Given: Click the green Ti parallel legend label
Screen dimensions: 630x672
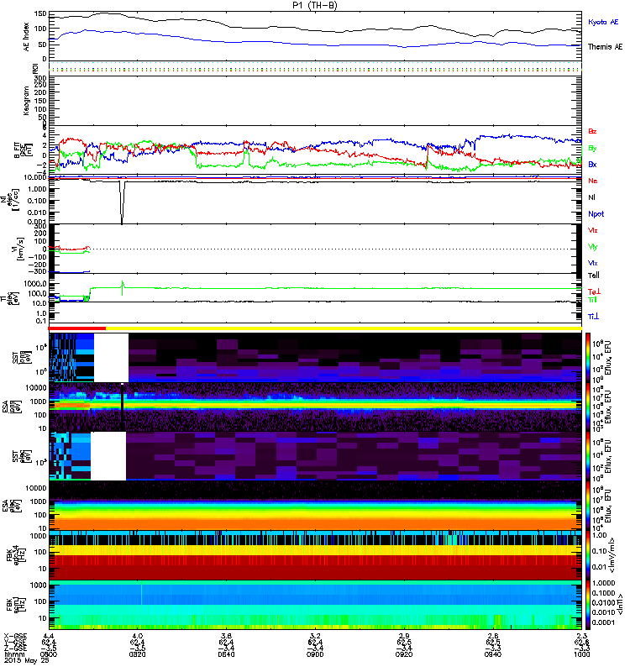Looking at the screenshot, I should (592, 300).
